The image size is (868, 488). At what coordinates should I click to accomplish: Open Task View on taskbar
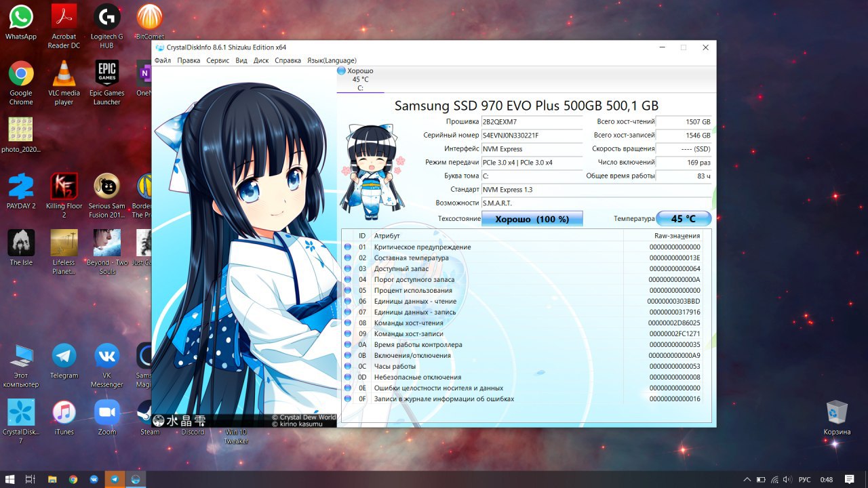(31, 479)
